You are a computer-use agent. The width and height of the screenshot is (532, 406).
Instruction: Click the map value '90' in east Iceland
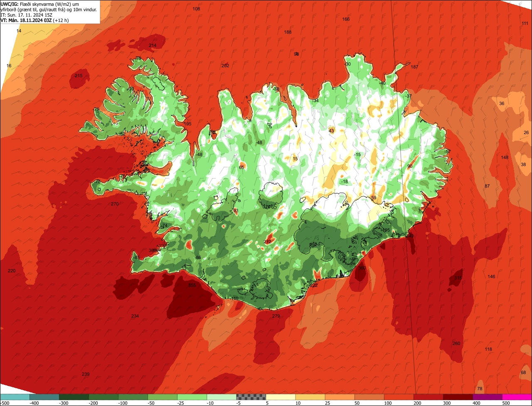tap(410, 166)
